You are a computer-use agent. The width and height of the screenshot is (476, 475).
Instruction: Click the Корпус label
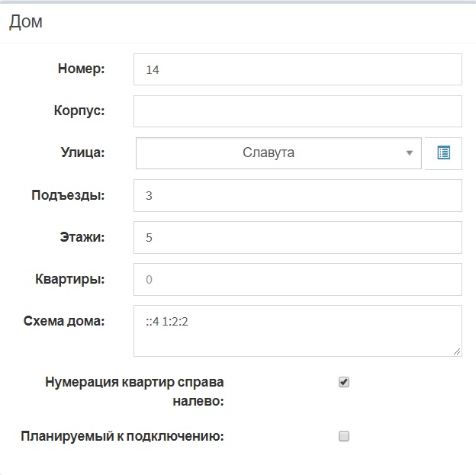[79, 111]
